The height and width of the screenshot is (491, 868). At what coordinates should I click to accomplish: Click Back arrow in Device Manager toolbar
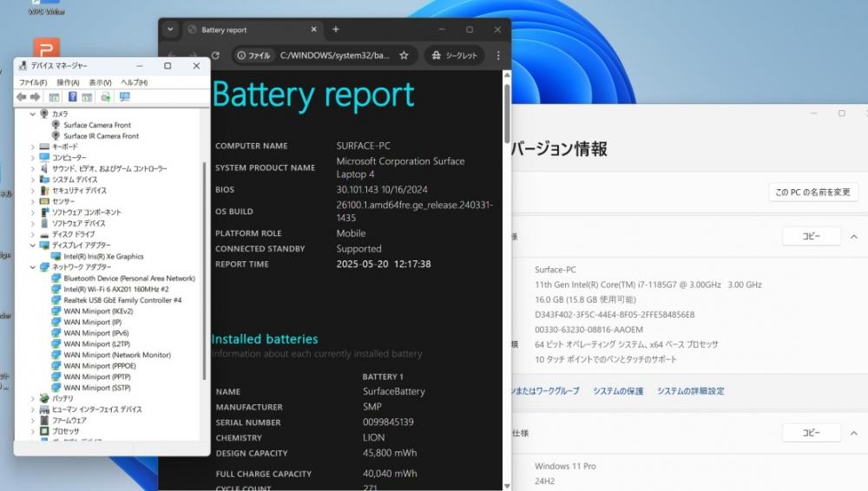22,97
